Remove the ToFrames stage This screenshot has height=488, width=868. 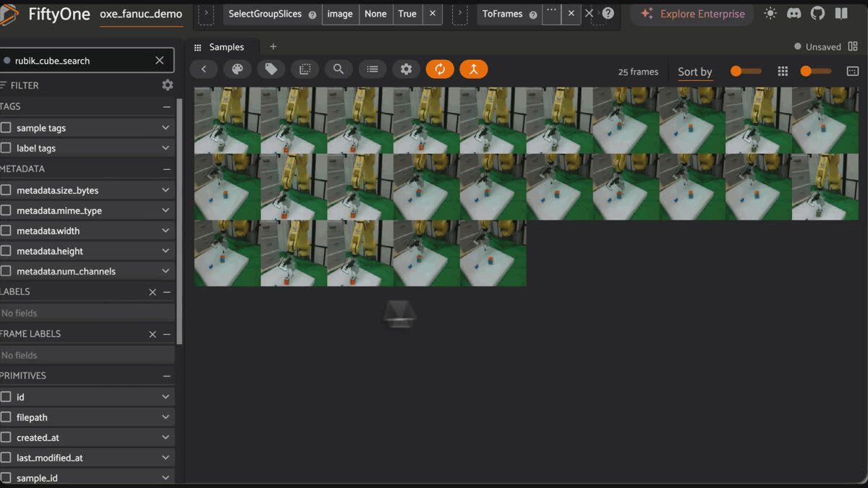571,14
